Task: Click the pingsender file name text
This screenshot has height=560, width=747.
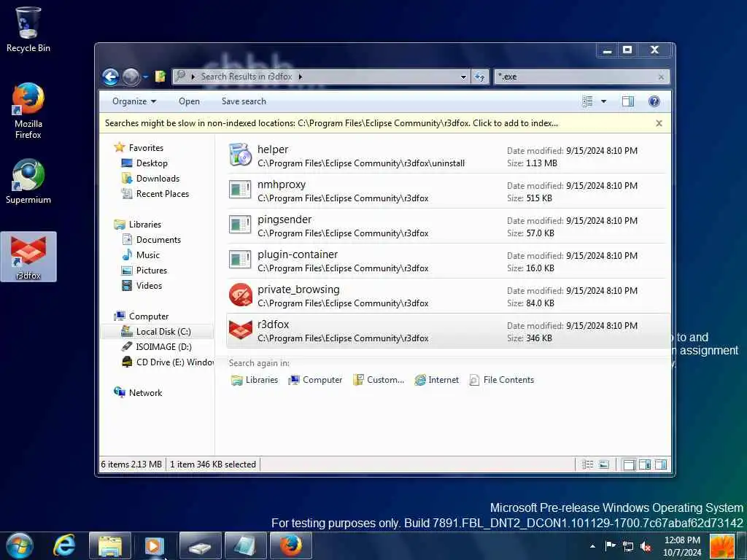Action: (285, 219)
